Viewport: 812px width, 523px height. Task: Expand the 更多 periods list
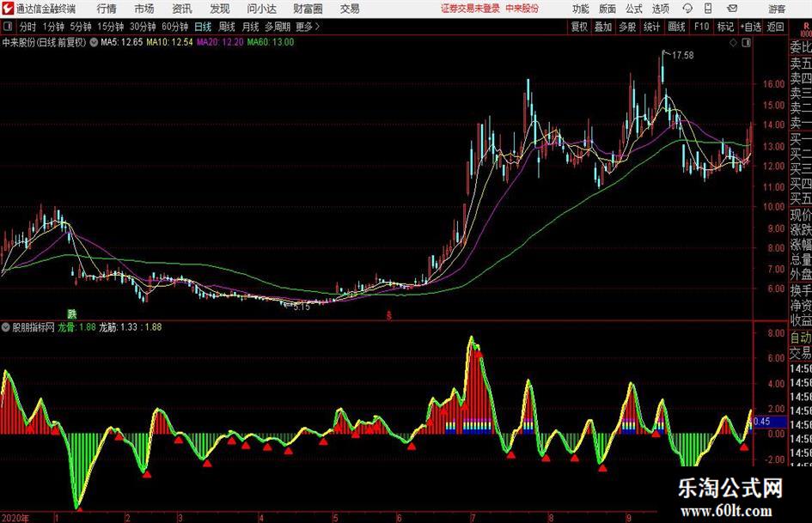coord(308,27)
